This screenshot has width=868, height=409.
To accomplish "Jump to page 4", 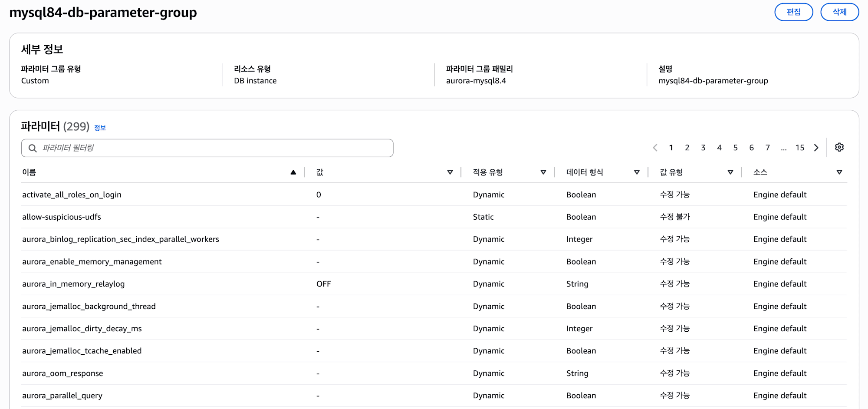I will [719, 148].
